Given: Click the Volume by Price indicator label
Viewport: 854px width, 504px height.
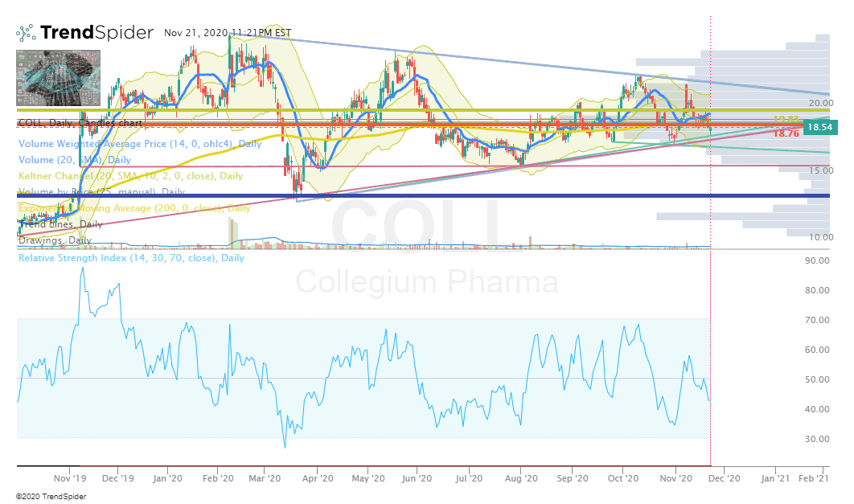Looking at the screenshot, I should point(102,191).
